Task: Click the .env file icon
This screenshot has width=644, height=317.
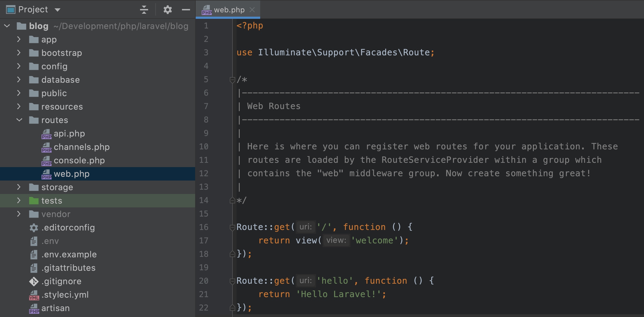Action: 34,241
